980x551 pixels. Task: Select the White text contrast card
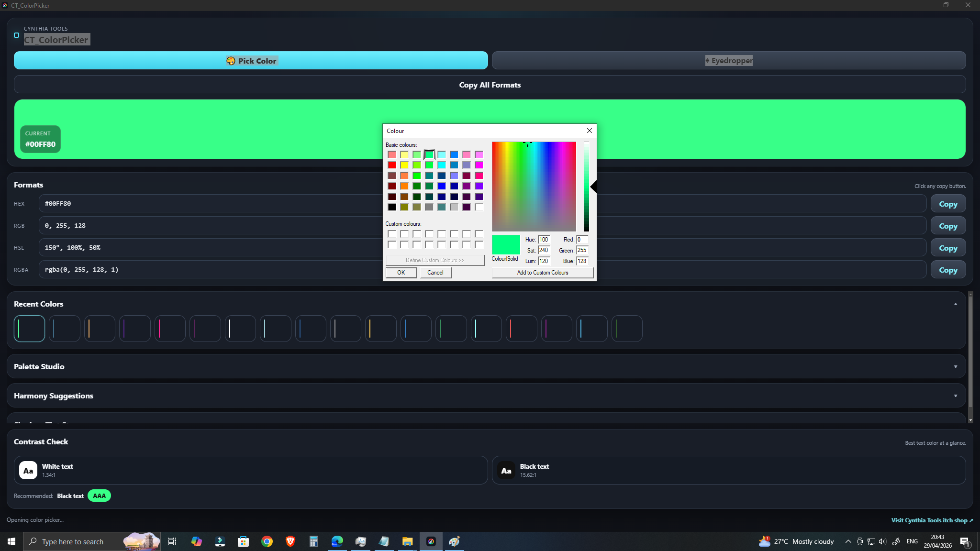click(251, 470)
